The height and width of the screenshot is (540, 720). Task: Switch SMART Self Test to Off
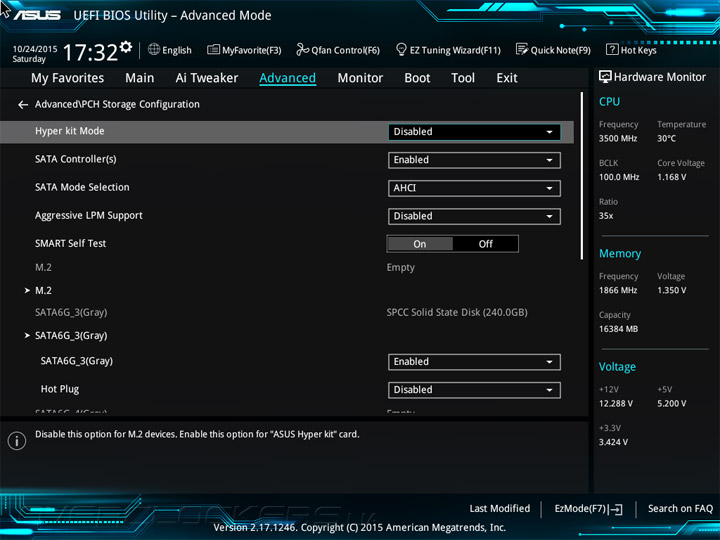coord(486,244)
